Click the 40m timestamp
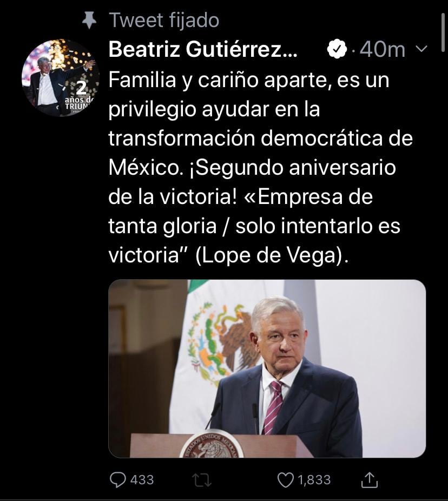 (x=383, y=50)
